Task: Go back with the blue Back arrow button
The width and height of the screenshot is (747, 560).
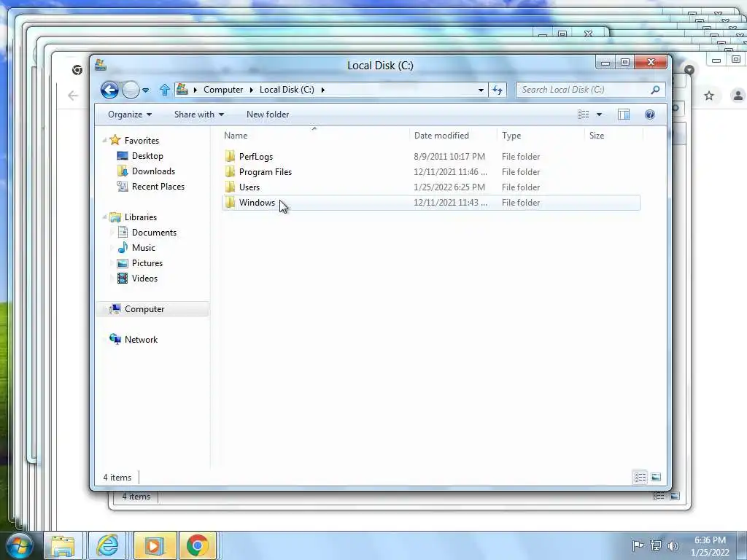Action: tap(109, 90)
